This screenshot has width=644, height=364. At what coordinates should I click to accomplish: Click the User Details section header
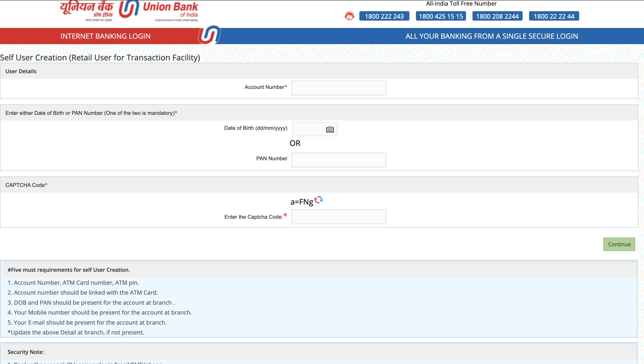tap(21, 71)
